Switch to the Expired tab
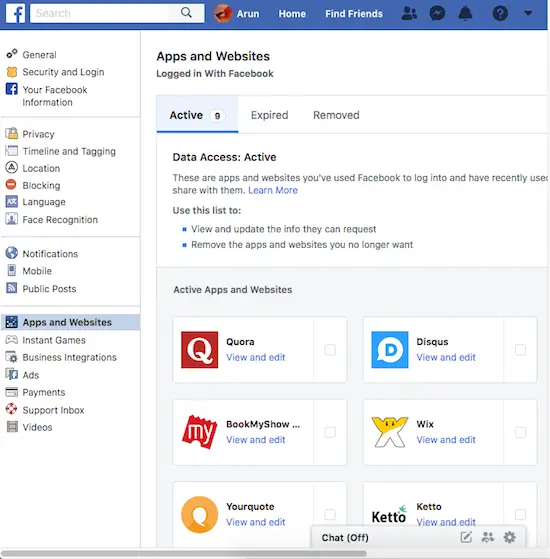 pyautogui.click(x=269, y=115)
